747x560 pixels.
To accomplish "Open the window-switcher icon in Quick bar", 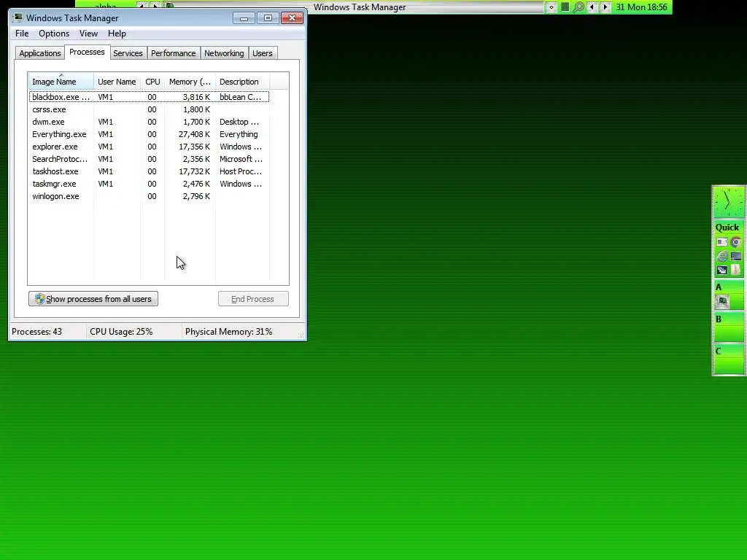I will coord(722,270).
